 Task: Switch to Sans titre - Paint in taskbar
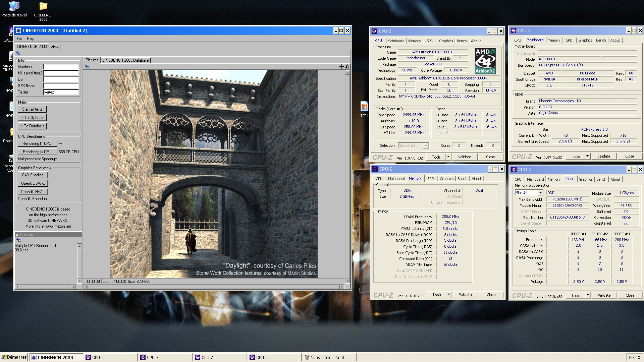point(329,357)
